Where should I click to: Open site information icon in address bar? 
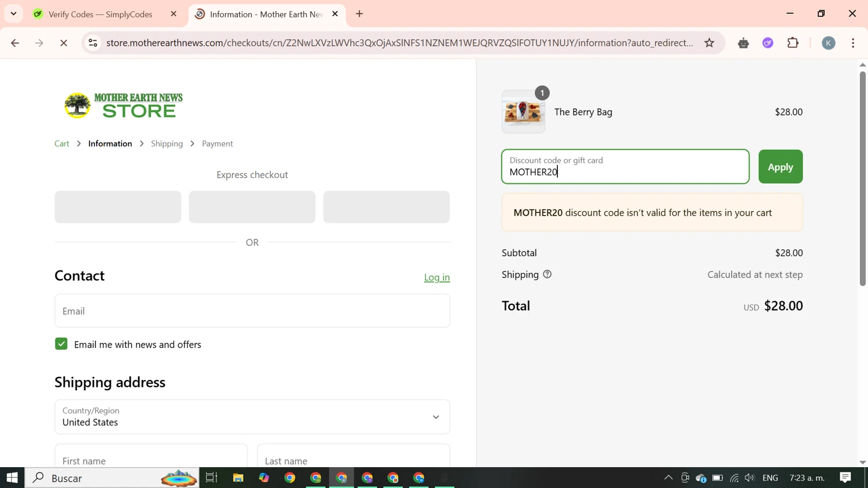click(x=93, y=43)
